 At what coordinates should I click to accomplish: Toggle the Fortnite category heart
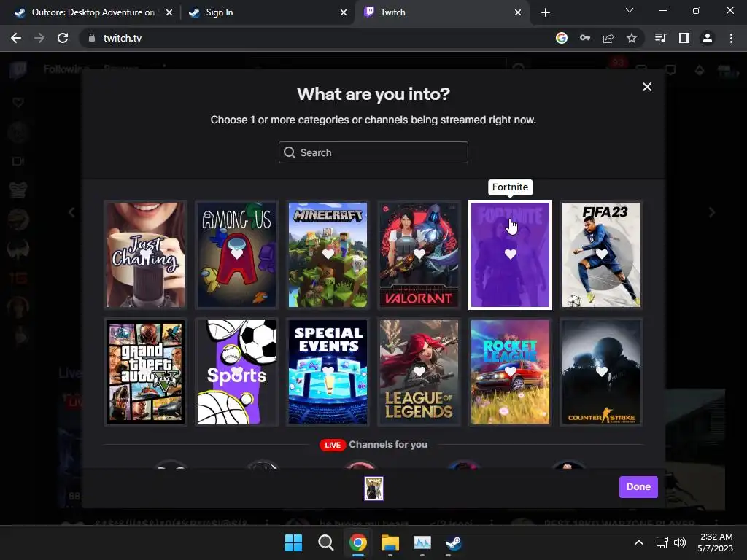click(510, 254)
